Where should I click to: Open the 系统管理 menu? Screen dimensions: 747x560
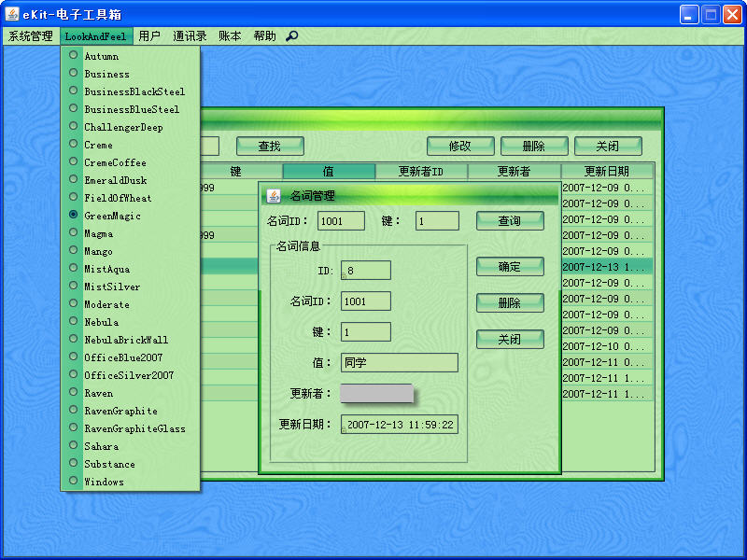[x=31, y=36]
